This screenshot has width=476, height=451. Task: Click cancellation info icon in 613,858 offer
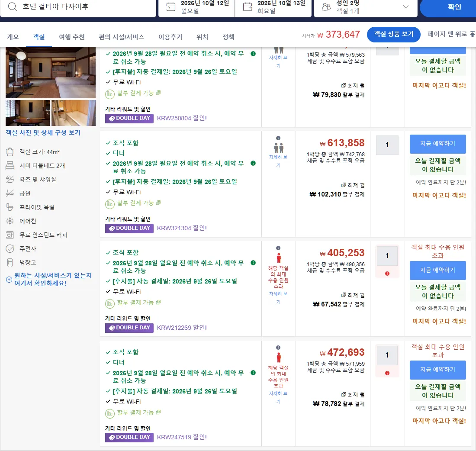click(253, 163)
